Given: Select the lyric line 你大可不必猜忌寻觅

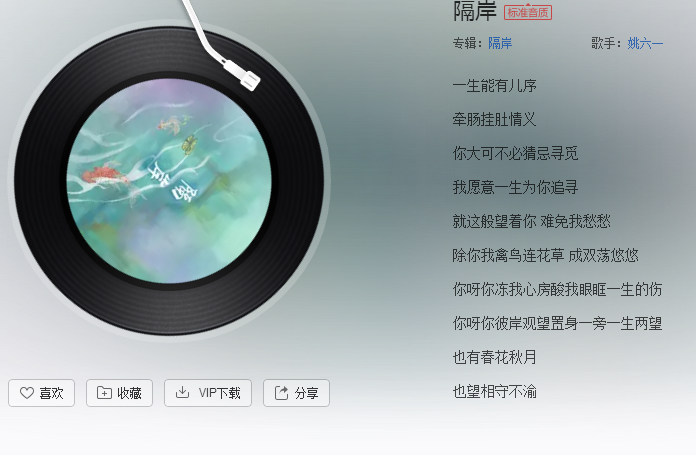Looking at the screenshot, I should [515, 153].
